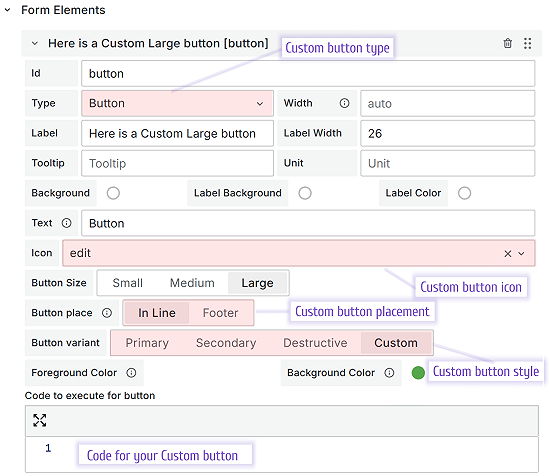Image resolution: width=550 pixels, height=476 pixels.
Task: Collapse the Here is a Custom Large button element
Action: coord(34,43)
